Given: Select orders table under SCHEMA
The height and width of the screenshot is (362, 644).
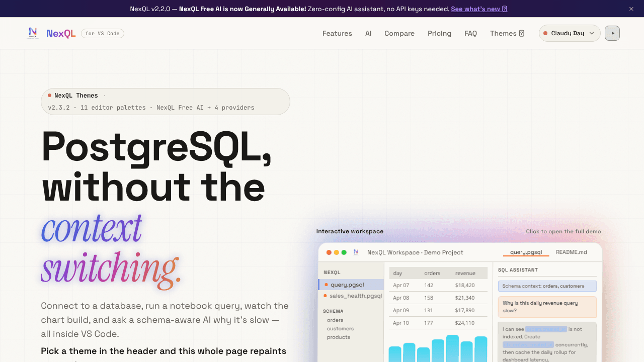Looking at the screenshot, I should point(335,320).
